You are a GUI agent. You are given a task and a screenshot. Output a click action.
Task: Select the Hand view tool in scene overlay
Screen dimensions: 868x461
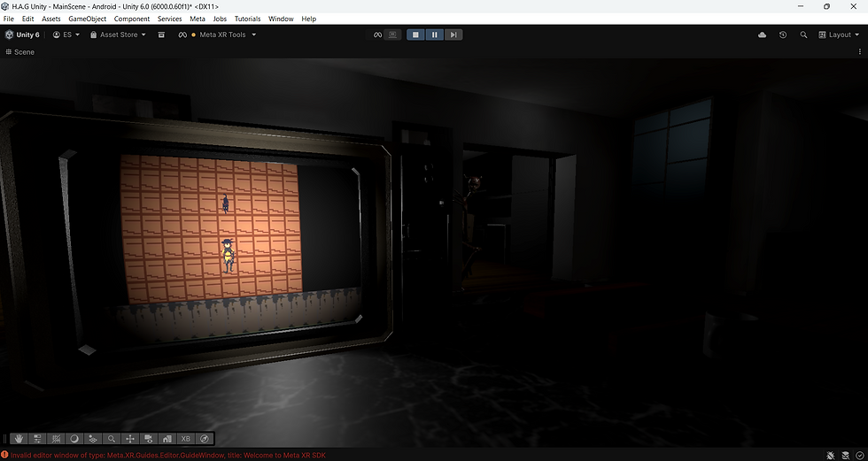(19, 438)
